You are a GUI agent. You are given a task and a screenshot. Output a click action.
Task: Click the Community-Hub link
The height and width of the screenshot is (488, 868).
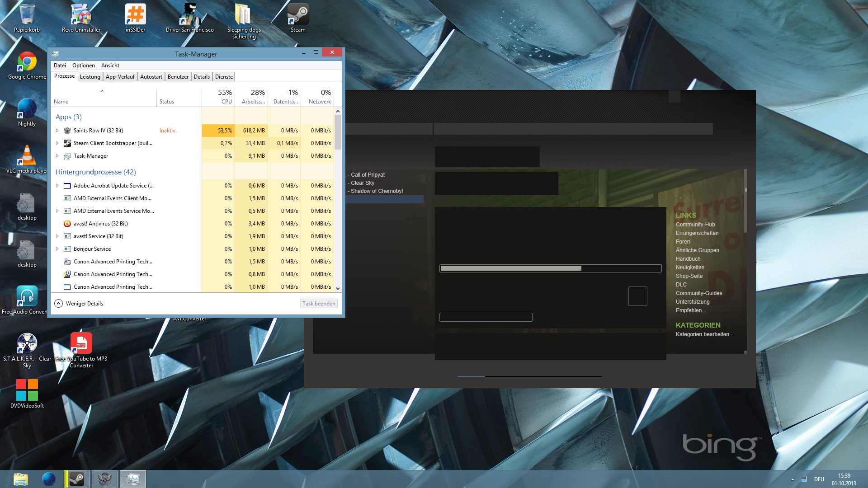[x=695, y=225]
